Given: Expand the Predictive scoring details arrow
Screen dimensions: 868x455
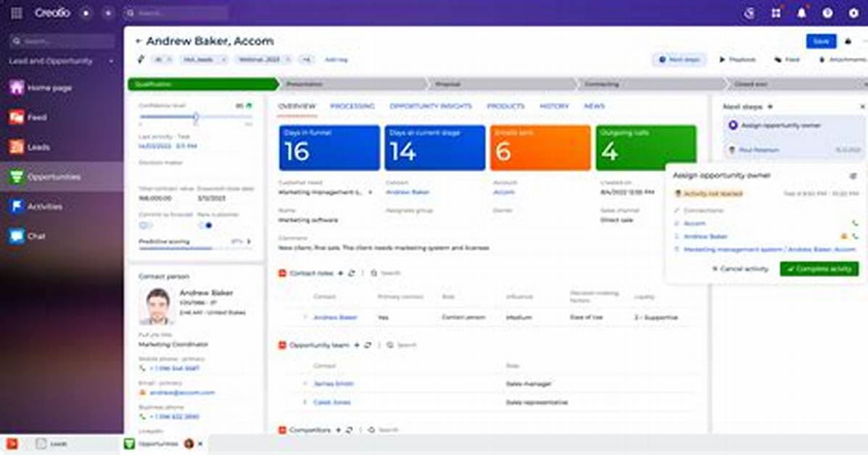Looking at the screenshot, I should click(249, 241).
